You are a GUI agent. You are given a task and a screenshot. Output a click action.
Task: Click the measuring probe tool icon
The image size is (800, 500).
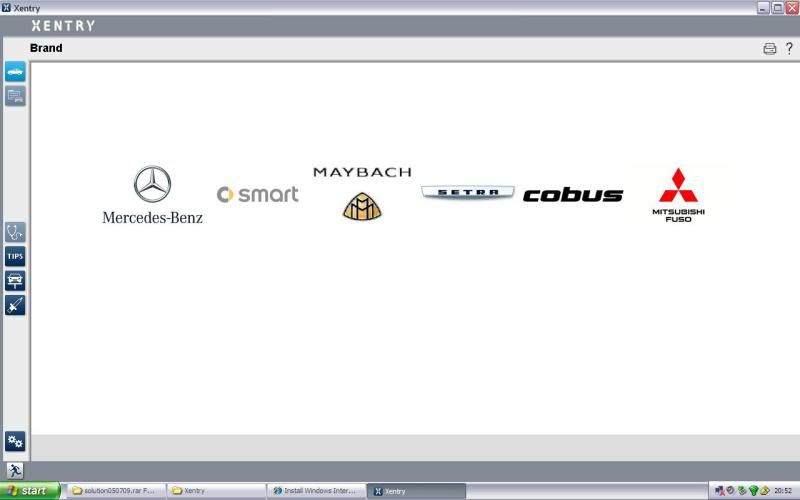click(x=15, y=305)
